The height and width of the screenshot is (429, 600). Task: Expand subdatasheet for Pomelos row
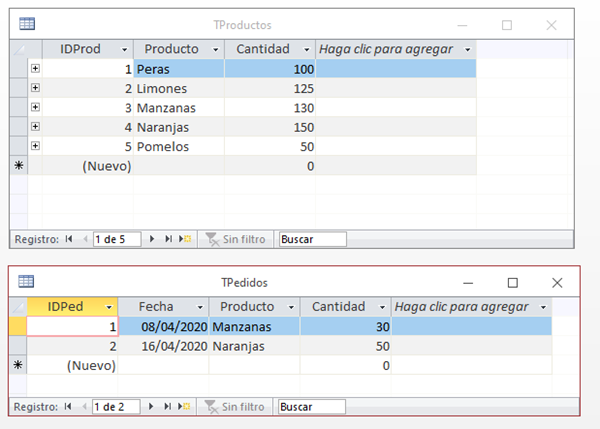click(x=35, y=145)
